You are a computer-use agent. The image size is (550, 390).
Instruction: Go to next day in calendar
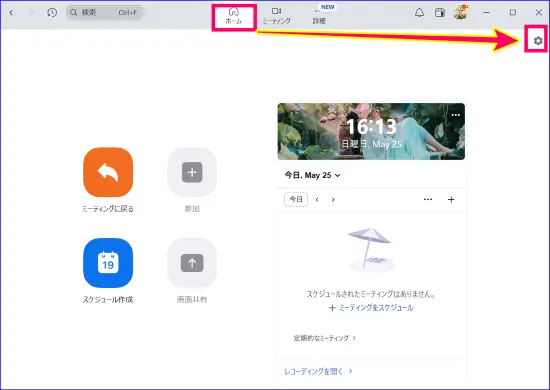(x=333, y=200)
